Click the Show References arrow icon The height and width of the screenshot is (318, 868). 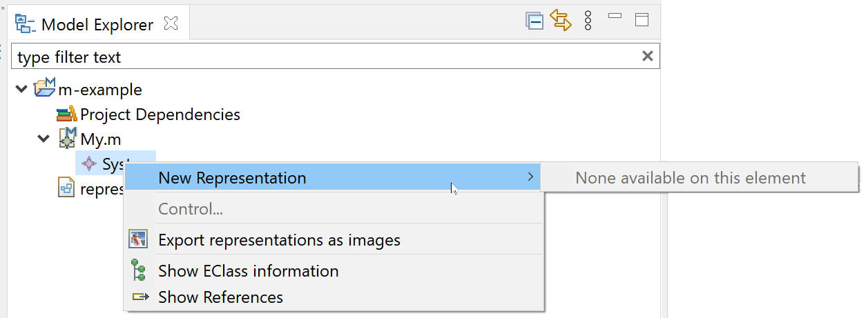tap(139, 297)
